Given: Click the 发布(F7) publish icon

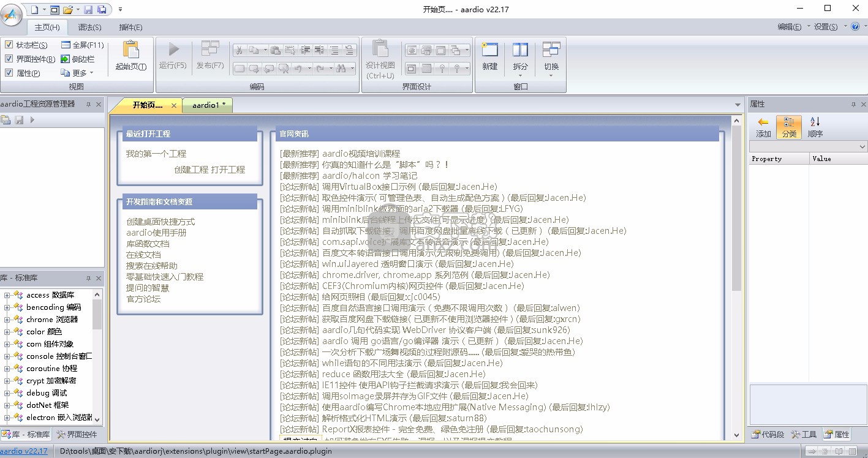Looking at the screenshot, I should pyautogui.click(x=210, y=50).
